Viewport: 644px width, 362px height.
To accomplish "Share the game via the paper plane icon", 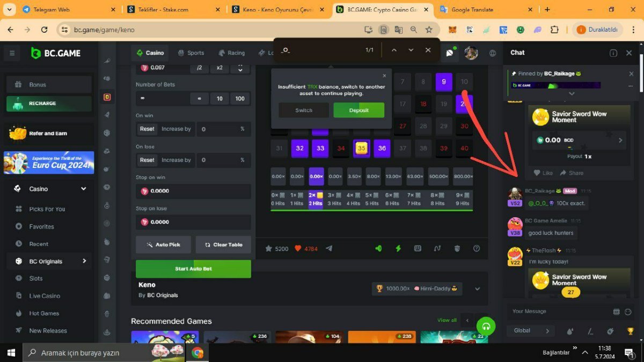I will [x=329, y=248].
